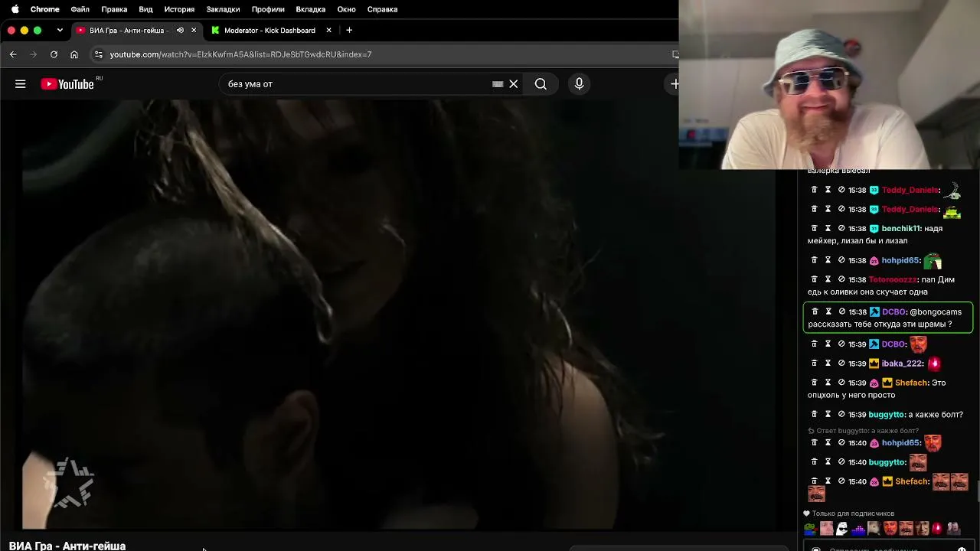The image size is (980, 551).
Task: Open the Окно menu
Action: [x=346, y=9]
